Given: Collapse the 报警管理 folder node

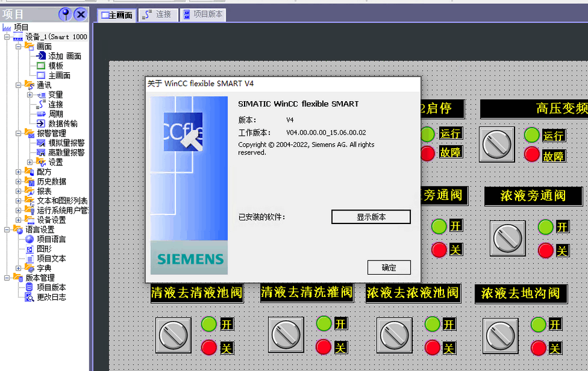Looking at the screenshot, I should click(18, 133).
